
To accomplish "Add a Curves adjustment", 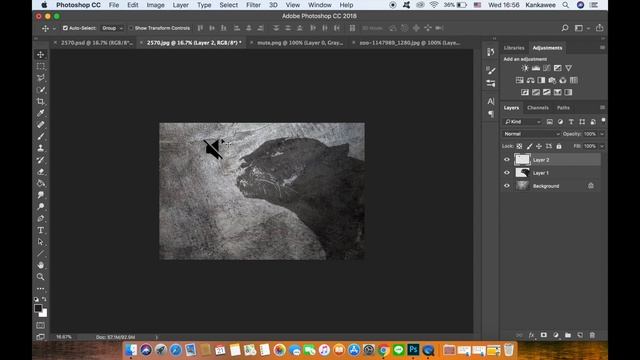I will point(547,68).
